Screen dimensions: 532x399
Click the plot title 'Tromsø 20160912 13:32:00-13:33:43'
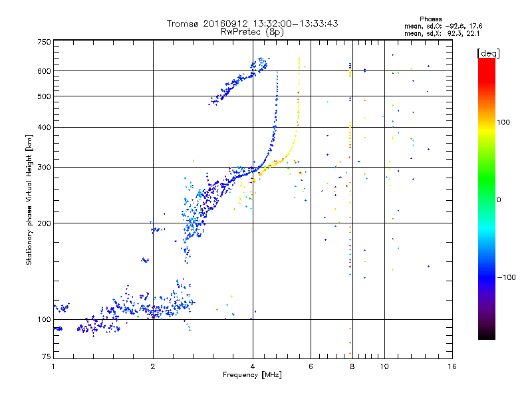[x=252, y=23]
